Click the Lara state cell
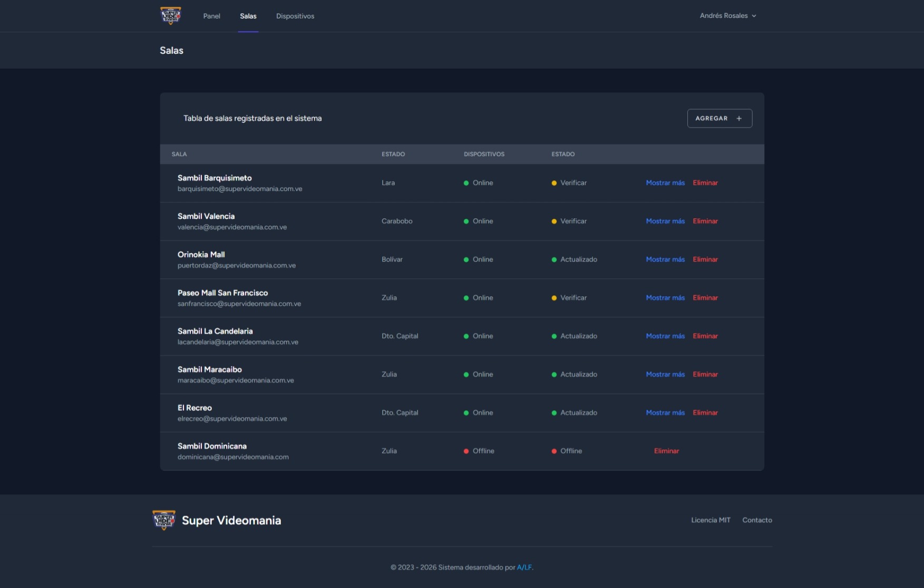924x588 pixels. pos(388,183)
